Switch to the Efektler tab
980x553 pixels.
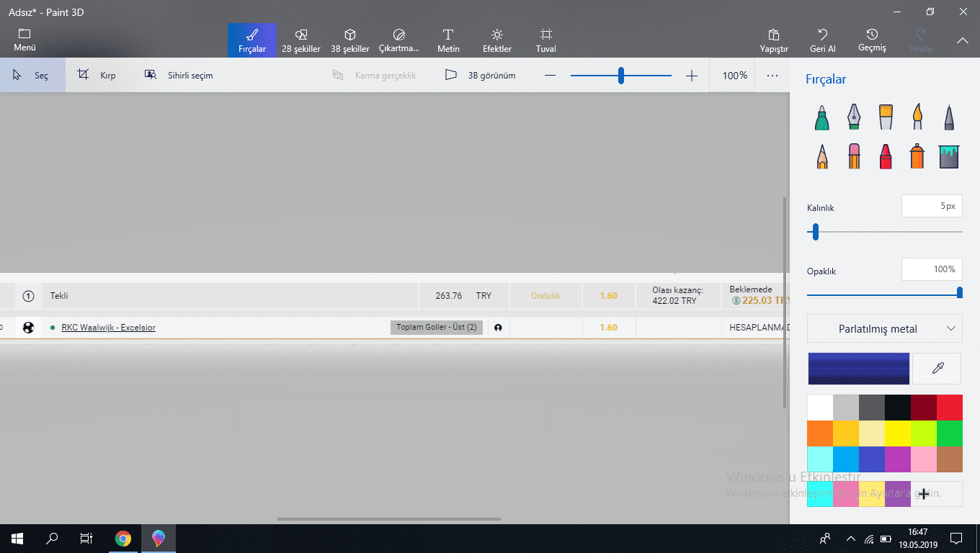pos(497,40)
